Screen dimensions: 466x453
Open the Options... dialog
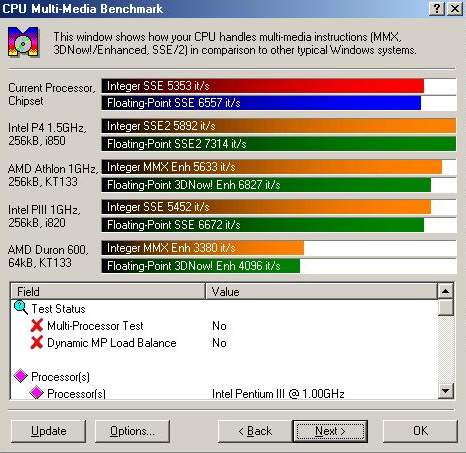pyautogui.click(x=132, y=431)
